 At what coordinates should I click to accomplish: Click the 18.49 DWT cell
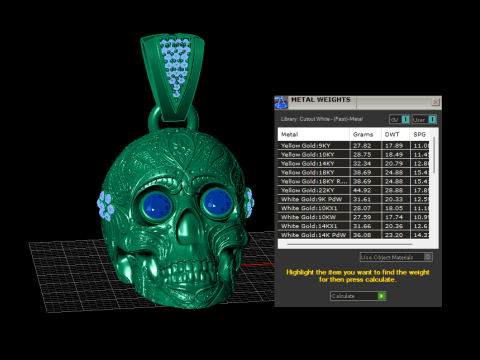[x=396, y=155]
